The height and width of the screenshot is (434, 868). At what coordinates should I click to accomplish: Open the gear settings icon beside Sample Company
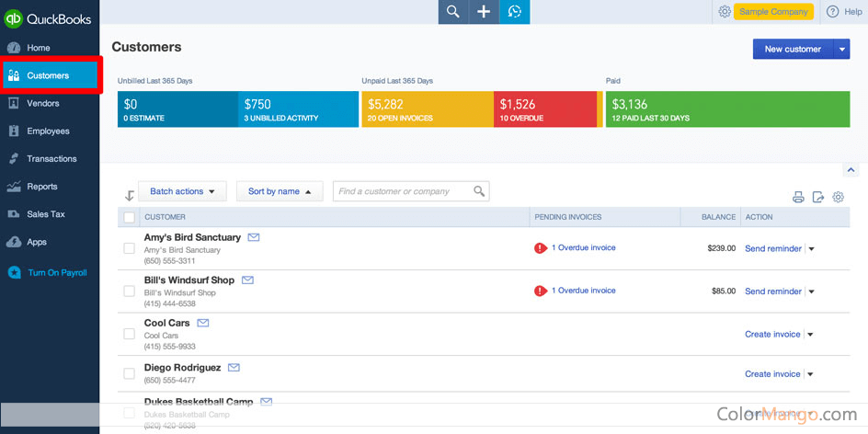click(725, 12)
